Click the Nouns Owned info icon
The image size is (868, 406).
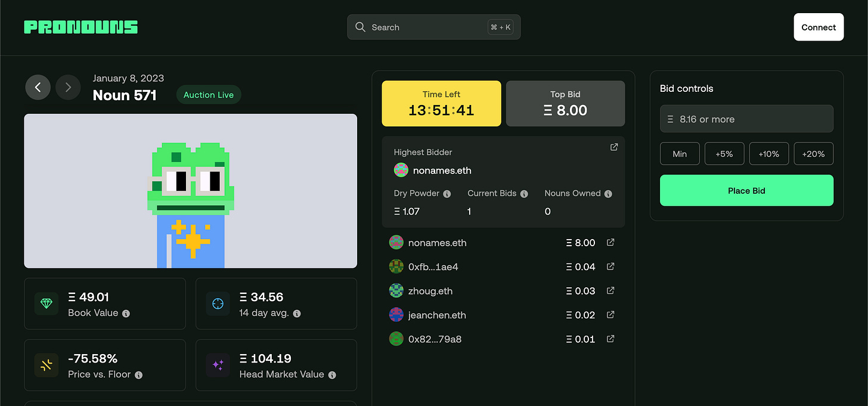[x=608, y=194]
